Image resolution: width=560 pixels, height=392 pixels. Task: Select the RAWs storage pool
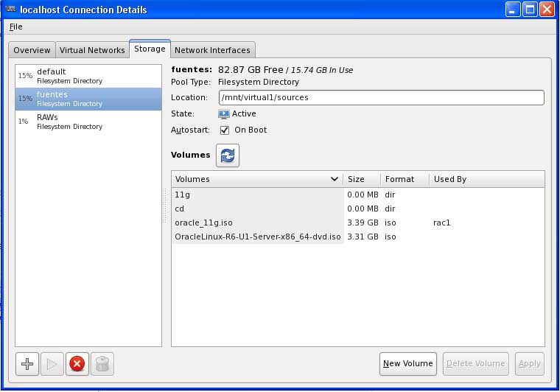click(88, 122)
